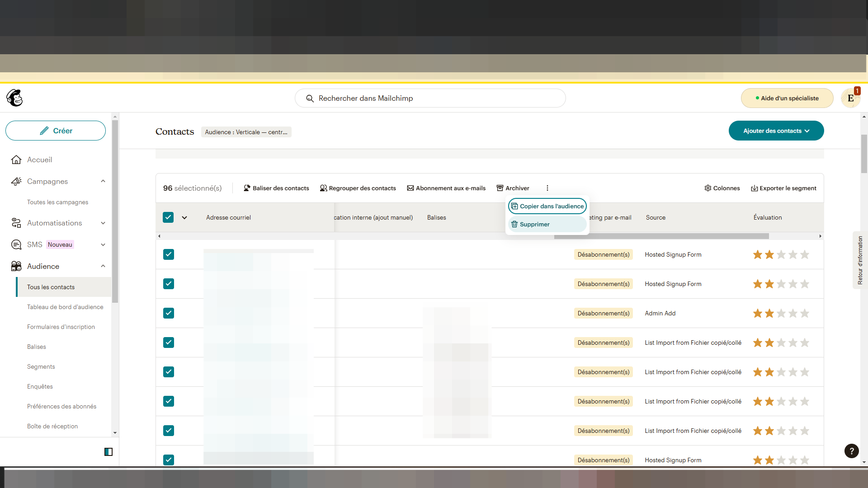
Task: Open Ajouter des contacts dropdown
Action: [x=776, y=131]
